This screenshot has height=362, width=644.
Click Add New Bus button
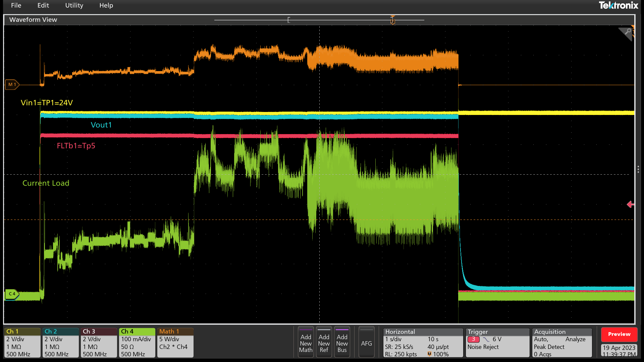point(342,342)
